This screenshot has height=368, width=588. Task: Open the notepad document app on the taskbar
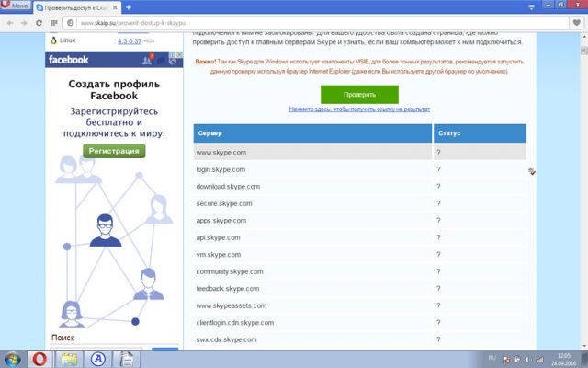[126, 360]
